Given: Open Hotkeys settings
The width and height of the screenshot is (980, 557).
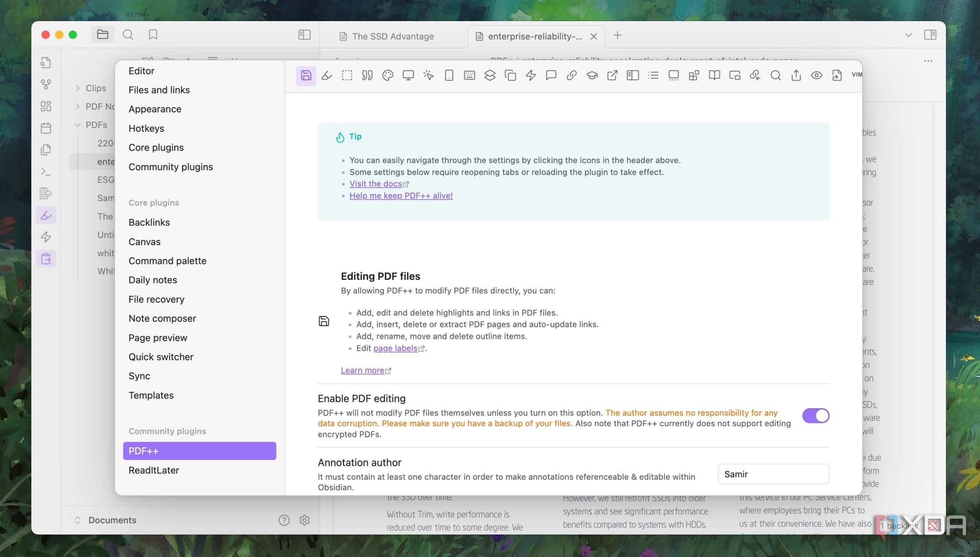Looking at the screenshot, I should click(x=146, y=129).
